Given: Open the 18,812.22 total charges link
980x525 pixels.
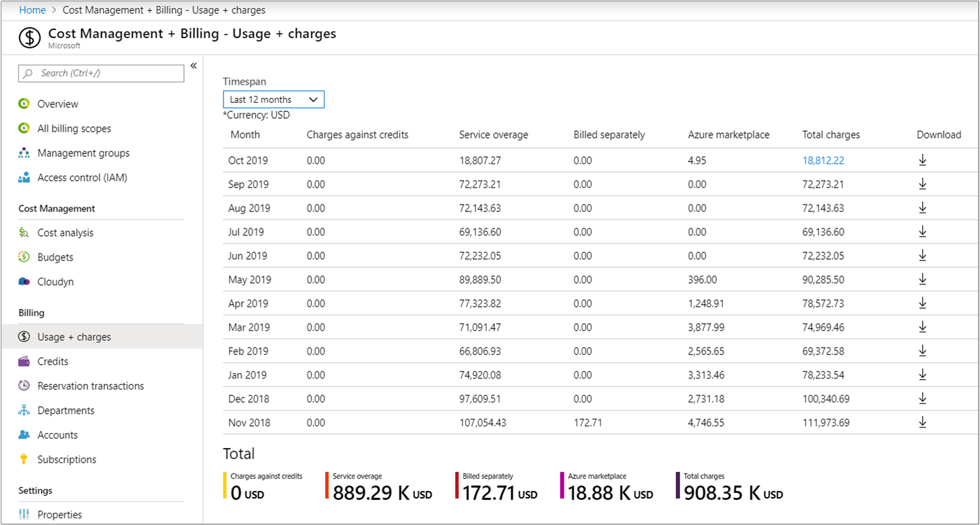Looking at the screenshot, I should pyautogui.click(x=823, y=160).
